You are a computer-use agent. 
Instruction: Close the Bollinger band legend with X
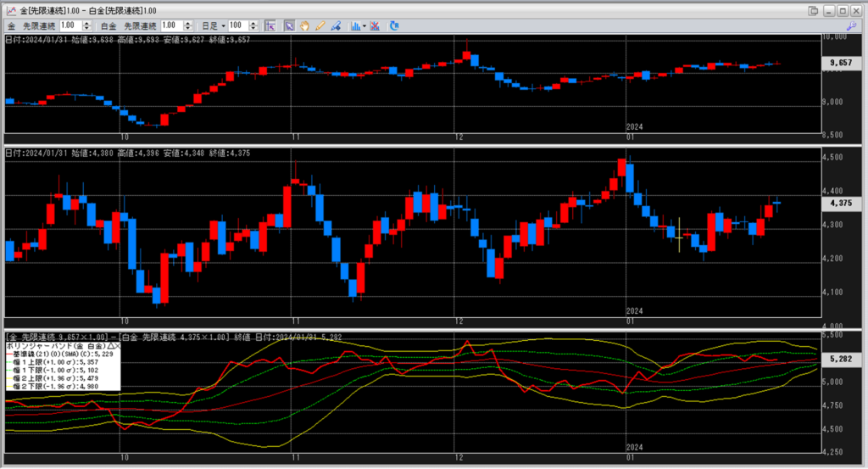[117, 346]
